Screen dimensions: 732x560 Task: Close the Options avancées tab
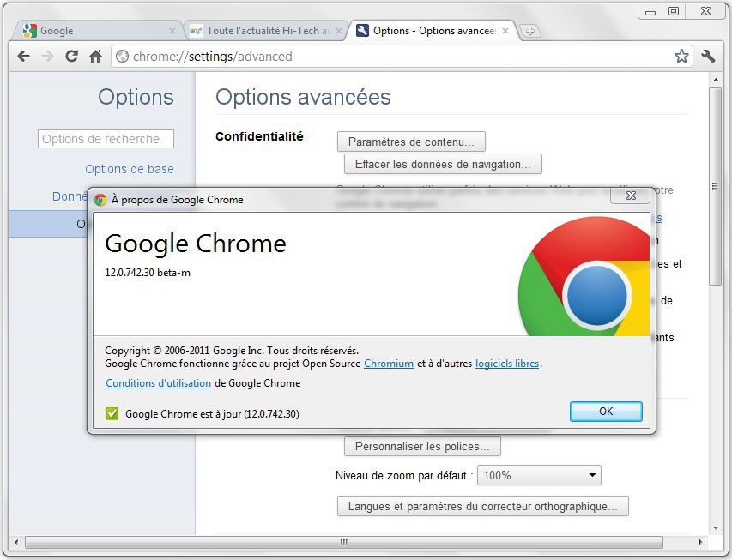click(x=505, y=31)
